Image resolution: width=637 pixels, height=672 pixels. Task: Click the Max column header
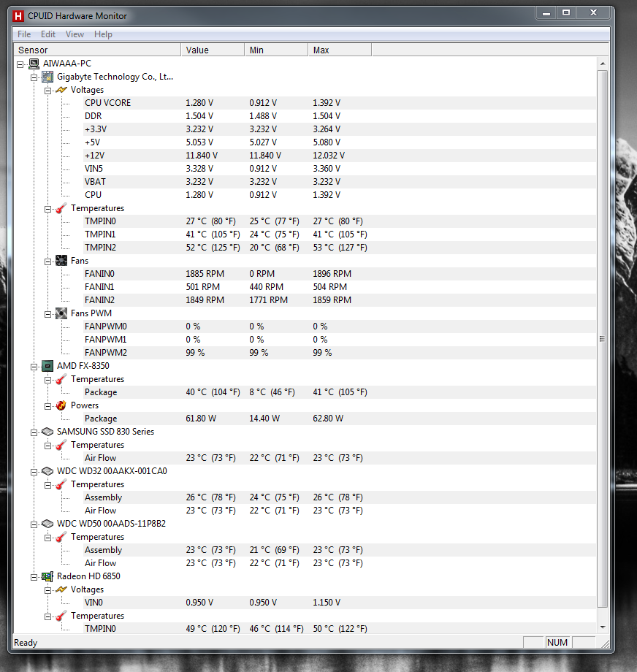pyautogui.click(x=340, y=50)
